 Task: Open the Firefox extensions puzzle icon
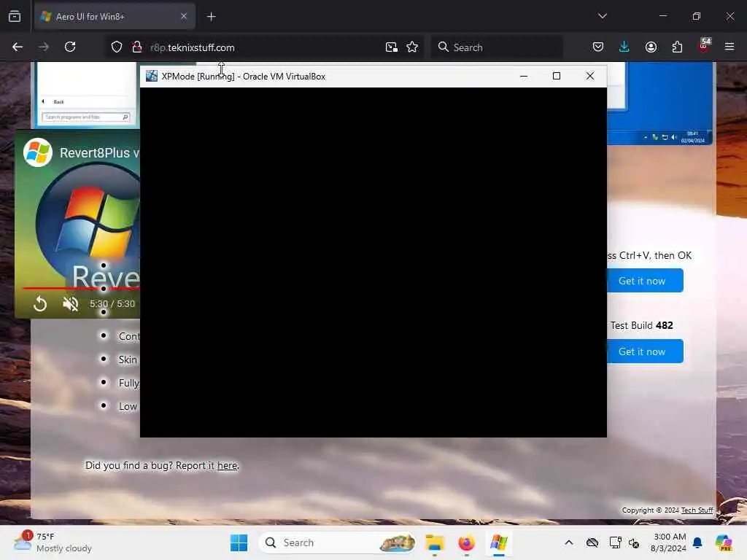pyautogui.click(x=677, y=47)
